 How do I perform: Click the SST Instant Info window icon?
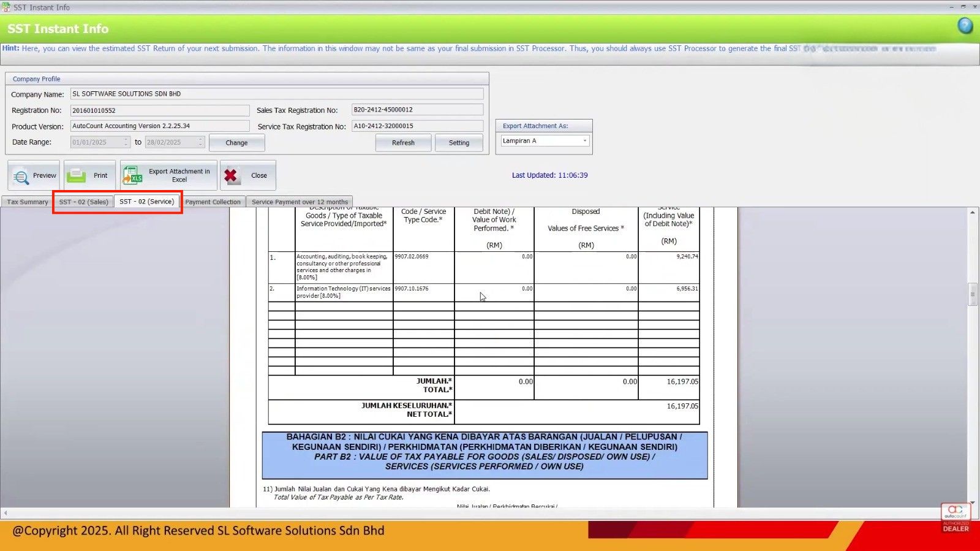(6, 7)
